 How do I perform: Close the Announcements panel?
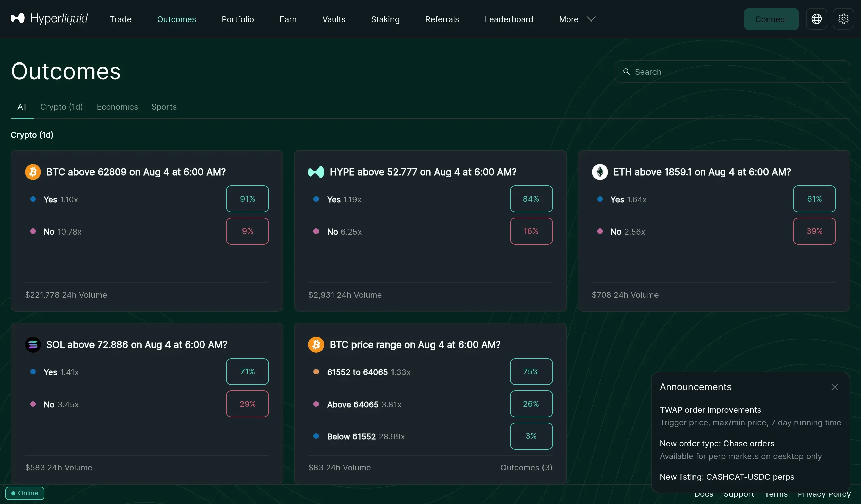835,387
